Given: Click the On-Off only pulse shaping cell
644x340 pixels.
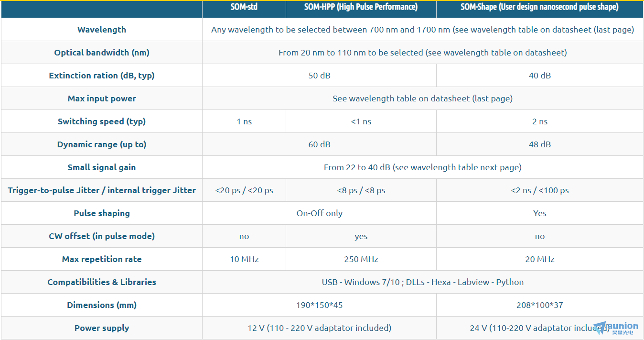Looking at the screenshot, I should point(320,213).
